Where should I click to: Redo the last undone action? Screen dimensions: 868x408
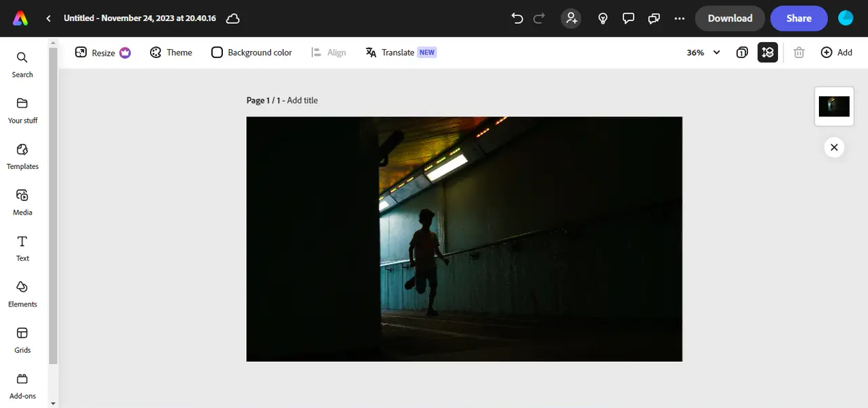click(539, 18)
